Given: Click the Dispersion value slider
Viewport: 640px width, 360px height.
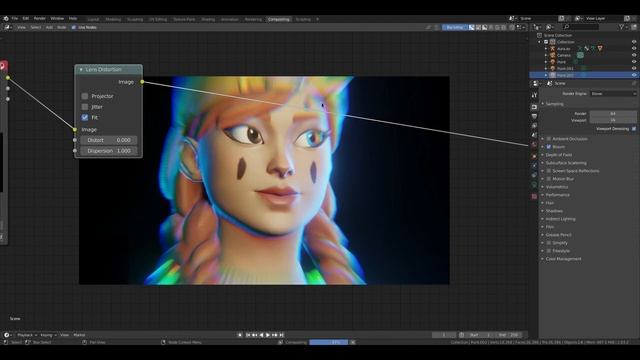Looking at the screenshot, I should pos(109,151).
